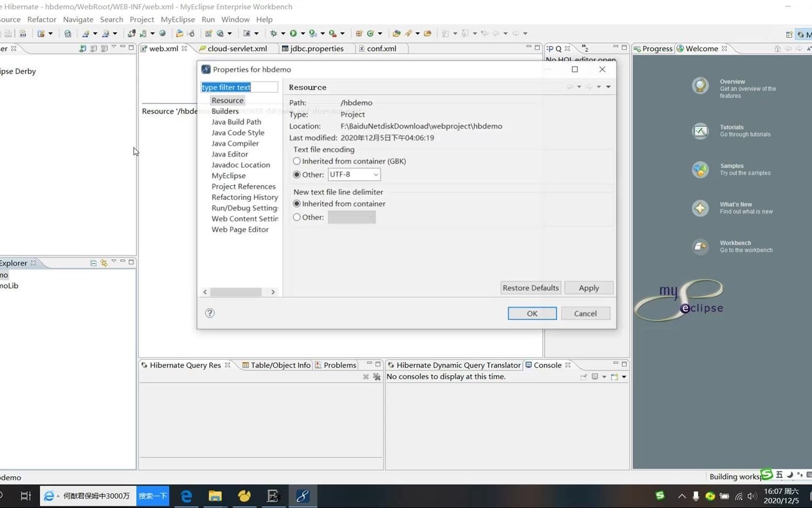Image resolution: width=812 pixels, height=508 pixels.
Task: Select Builders in properties tree
Action: [x=225, y=111]
